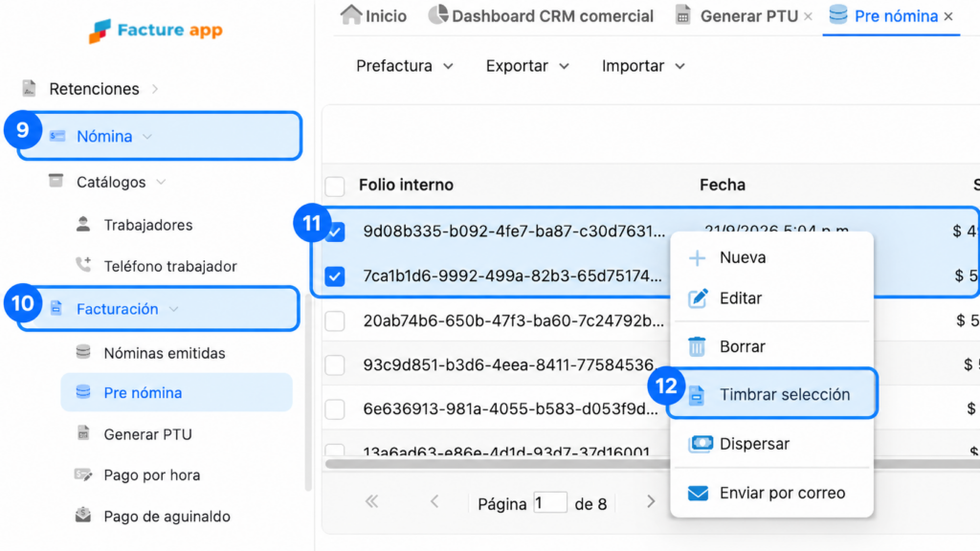Check the row 20ab74b6-650b checkbox
This screenshot has width=980, height=551.
(335, 321)
